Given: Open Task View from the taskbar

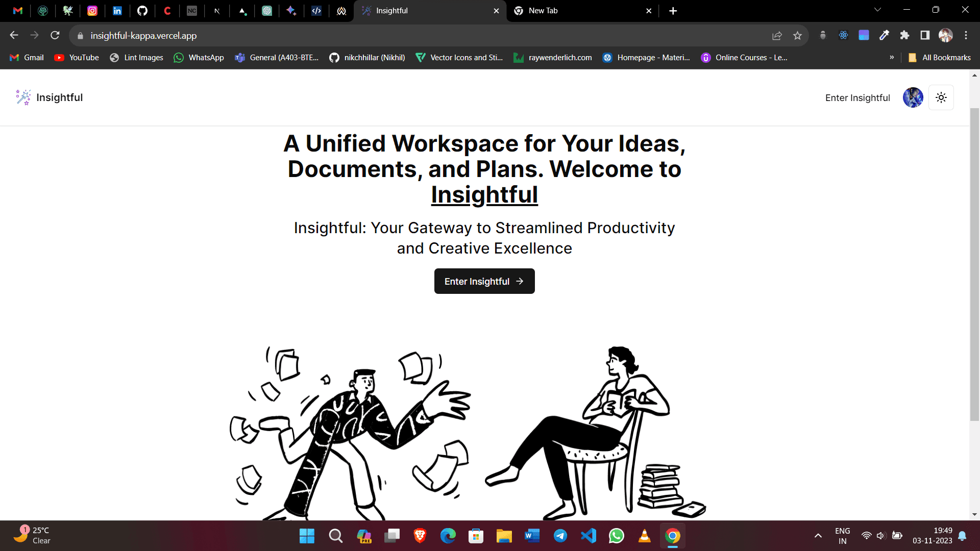Looking at the screenshot, I should tap(392, 536).
